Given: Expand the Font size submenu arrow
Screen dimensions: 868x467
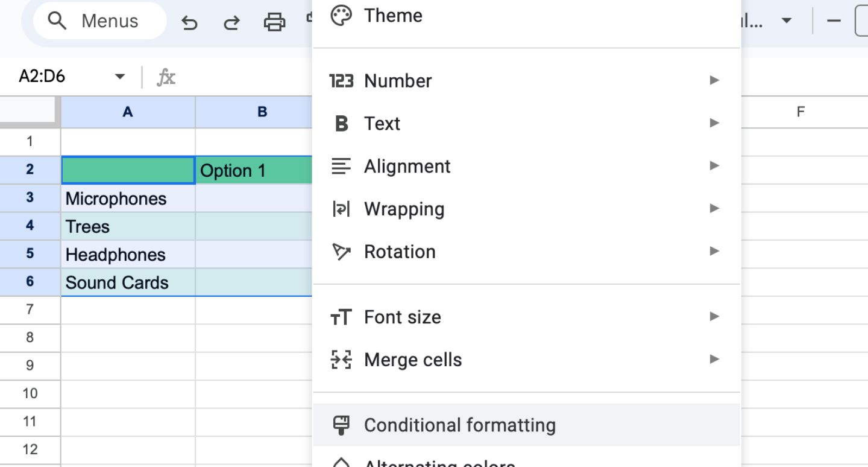Looking at the screenshot, I should click(x=714, y=317).
